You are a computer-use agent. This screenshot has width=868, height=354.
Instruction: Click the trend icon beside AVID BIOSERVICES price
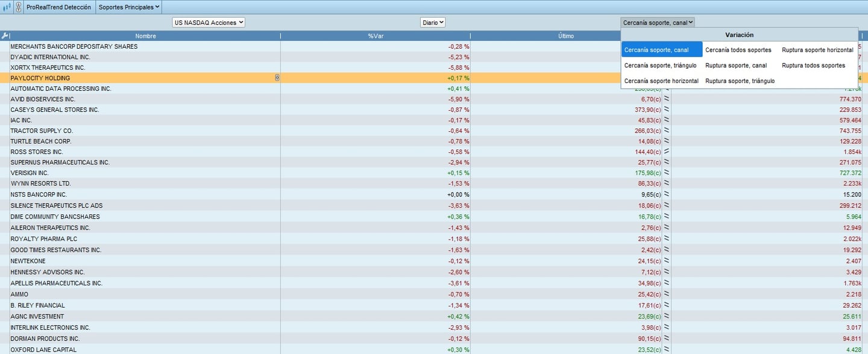tap(666, 99)
